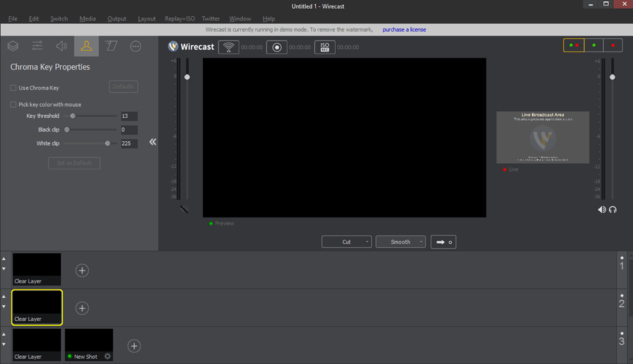
Task: Open the audio properties speaker tab
Action: pos(61,47)
